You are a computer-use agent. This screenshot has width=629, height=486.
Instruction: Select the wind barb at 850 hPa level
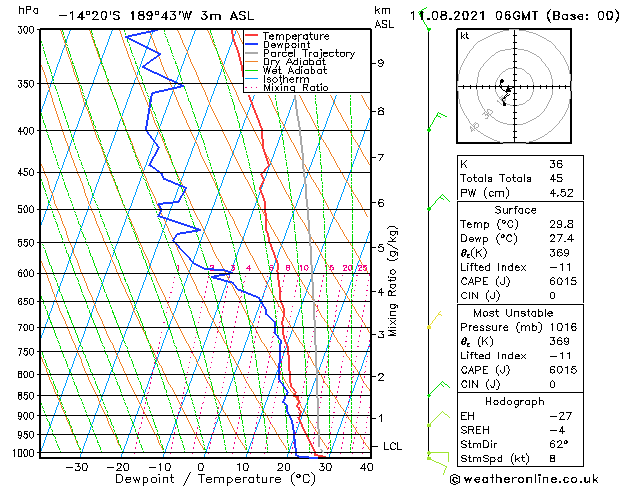coord(438,389)
